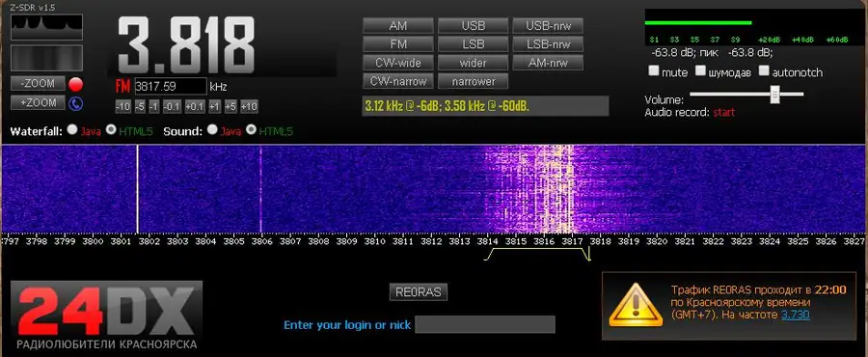Select HTML5 sound radio button
The image size is (868, 357).
click(251, 130)
